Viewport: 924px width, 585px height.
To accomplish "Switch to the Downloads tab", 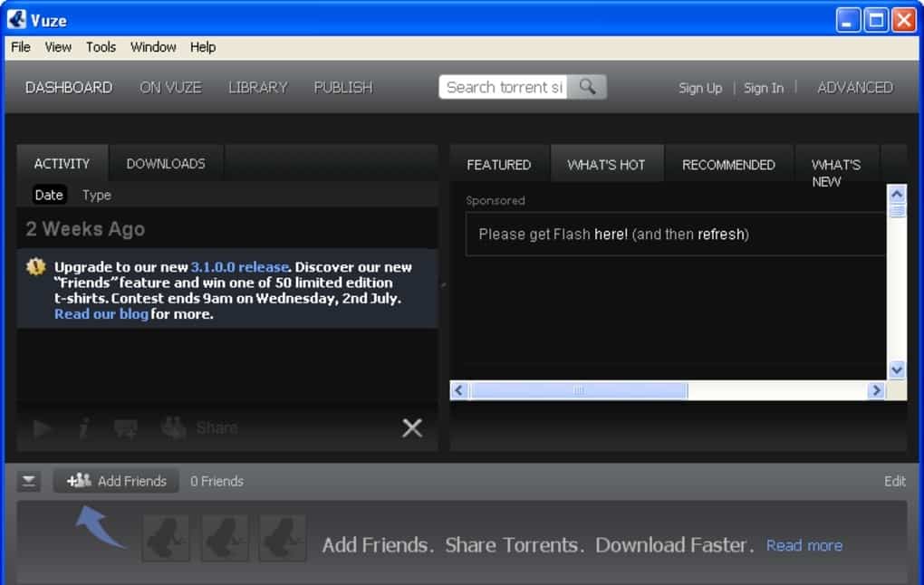I will click(166, 164).
